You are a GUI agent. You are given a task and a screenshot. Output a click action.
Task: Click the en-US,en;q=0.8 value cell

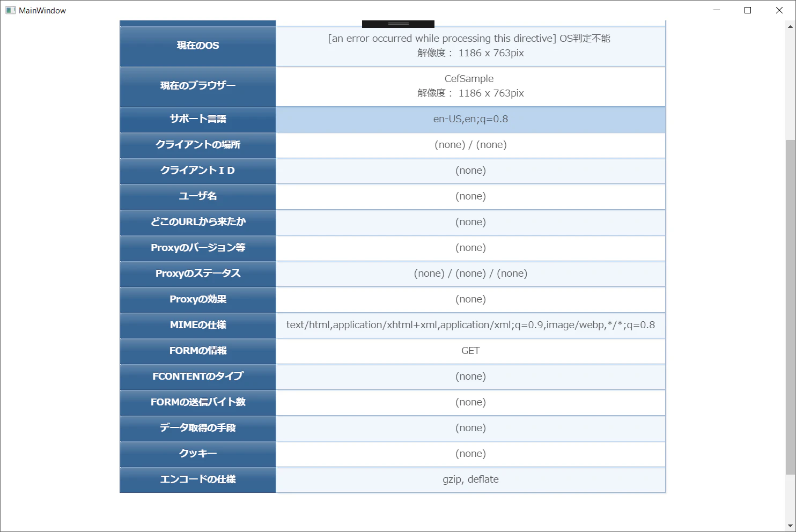pos(470,120)
